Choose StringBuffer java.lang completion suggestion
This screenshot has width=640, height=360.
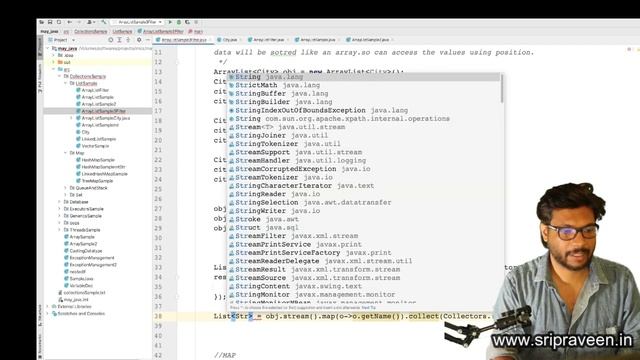363,93
